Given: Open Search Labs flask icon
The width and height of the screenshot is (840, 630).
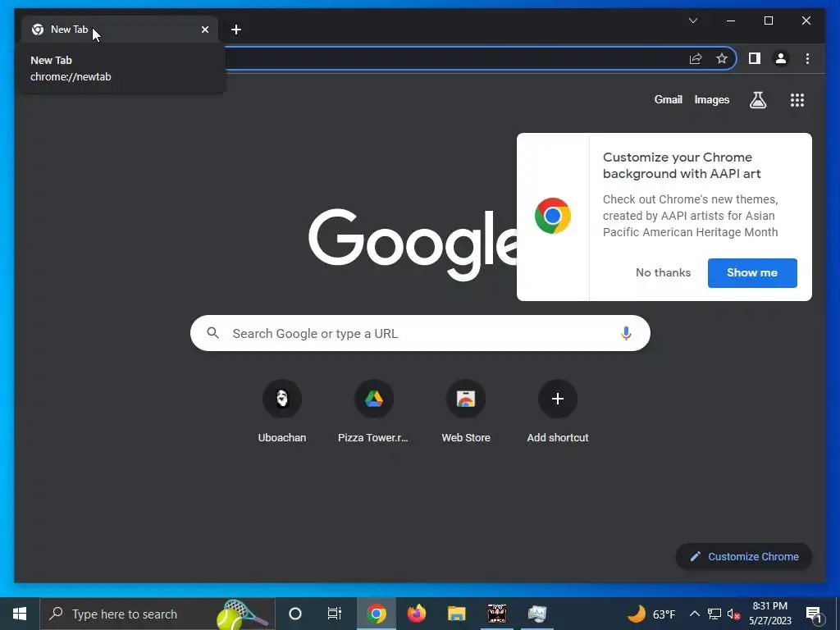Looking at the screenshot, I should (x=757, y=99).
